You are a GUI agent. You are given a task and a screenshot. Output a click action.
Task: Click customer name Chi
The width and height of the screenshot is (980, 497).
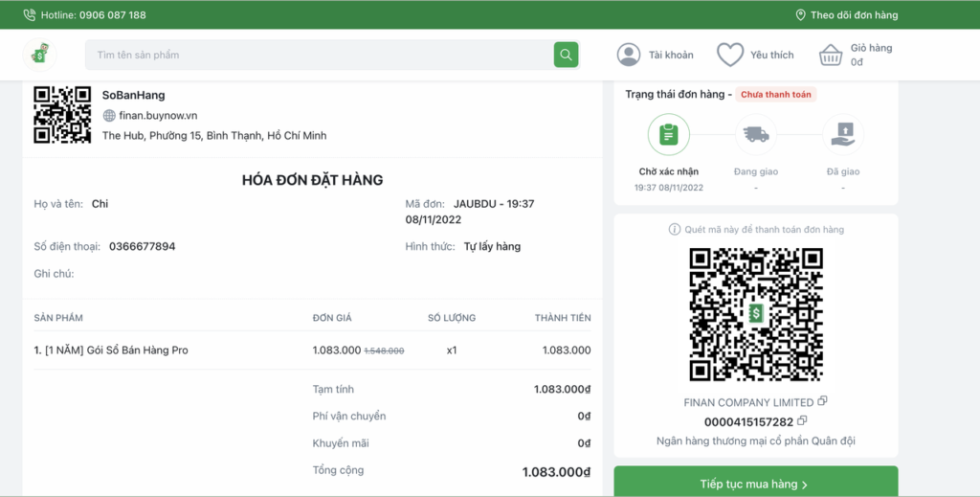click(x=100, y=204)
